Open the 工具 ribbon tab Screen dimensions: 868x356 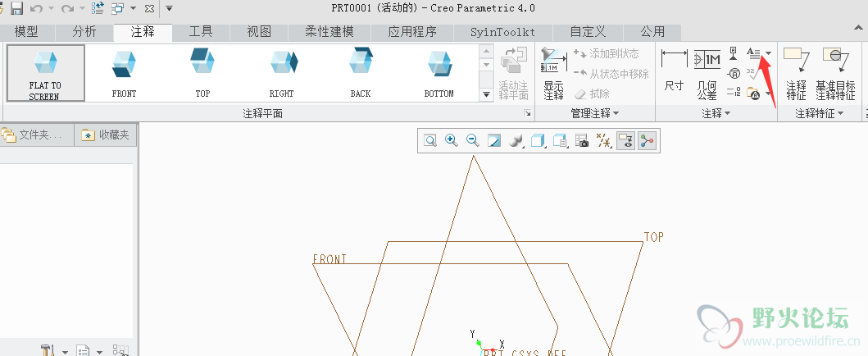(200, 32)
